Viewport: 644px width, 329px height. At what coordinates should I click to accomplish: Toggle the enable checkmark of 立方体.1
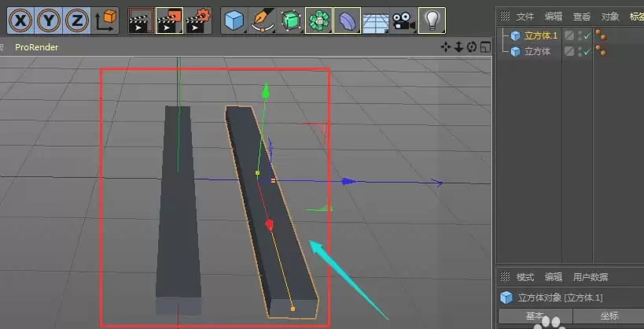click(x=587, y=35)
